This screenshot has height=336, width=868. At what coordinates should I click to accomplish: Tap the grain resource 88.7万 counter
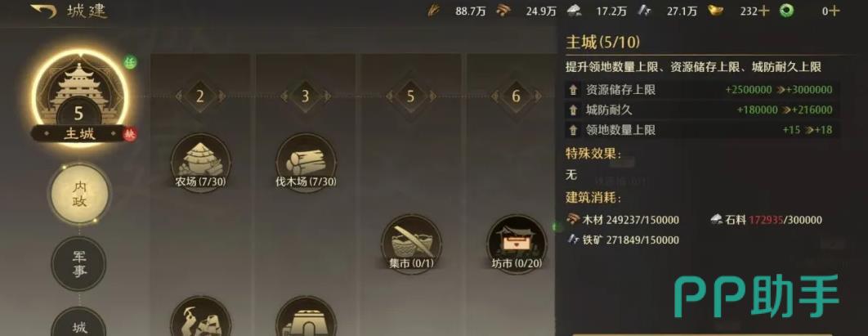point(457,11)
